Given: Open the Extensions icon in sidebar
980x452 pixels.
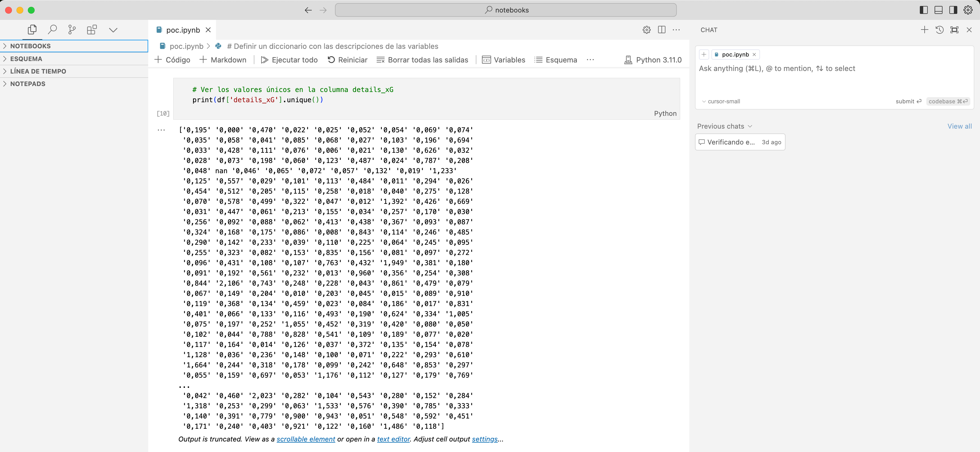Looking at the screenshot, I should point(92,30).
